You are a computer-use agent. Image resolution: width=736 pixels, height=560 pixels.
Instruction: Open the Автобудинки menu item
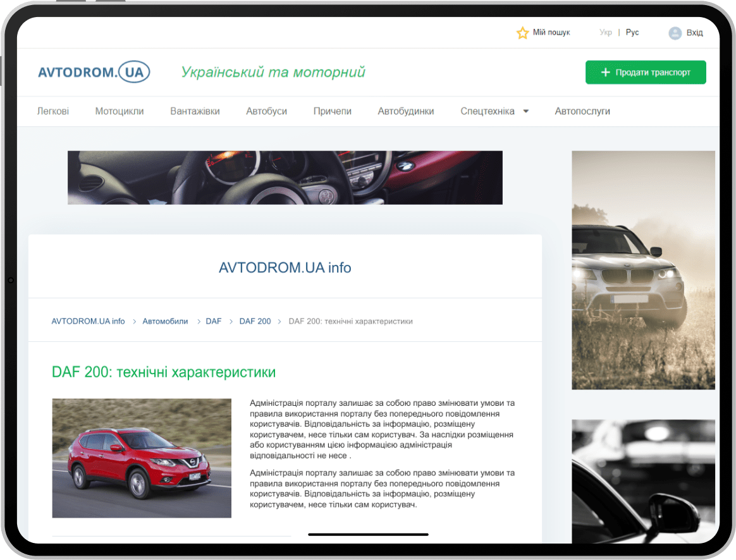(405, 111)
